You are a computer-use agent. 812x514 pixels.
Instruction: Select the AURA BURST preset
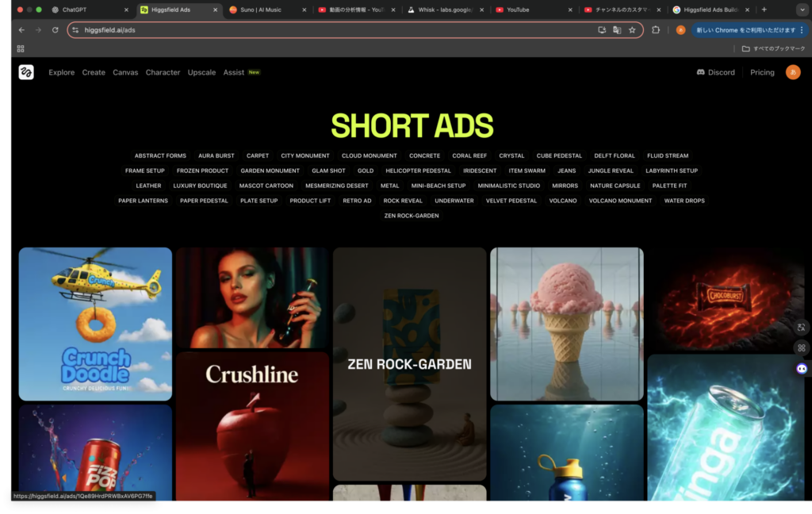(x=216, y=155)
